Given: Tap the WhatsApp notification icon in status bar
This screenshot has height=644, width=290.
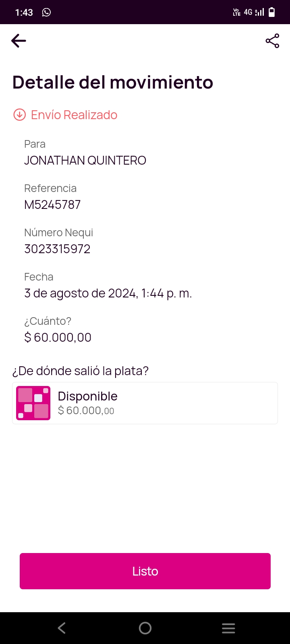Looking at the screenshot, I should 46,12.
